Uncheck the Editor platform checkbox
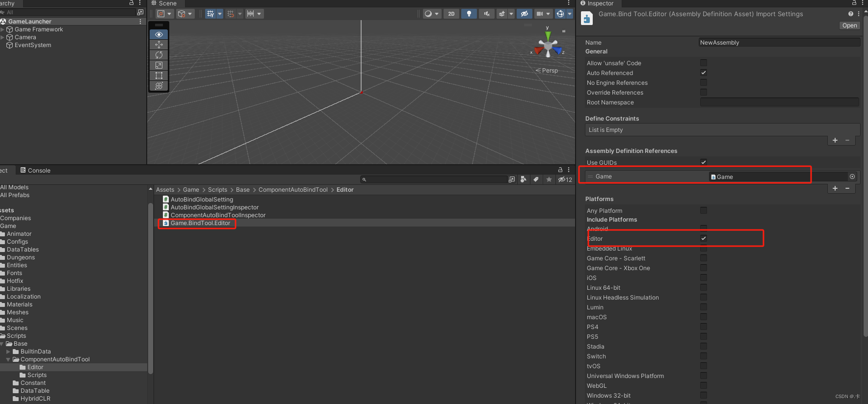 (x=704, y=238)
